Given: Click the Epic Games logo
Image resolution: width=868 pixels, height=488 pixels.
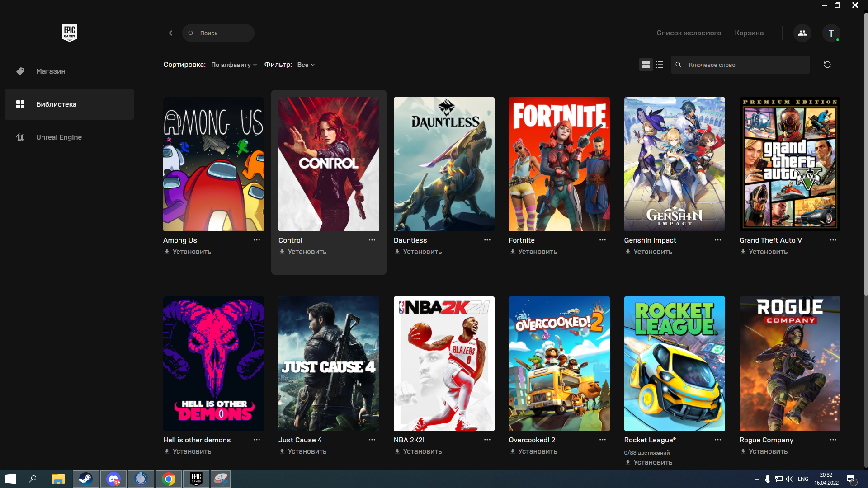Looking at the screenshot, I should (x=70, y=33).
